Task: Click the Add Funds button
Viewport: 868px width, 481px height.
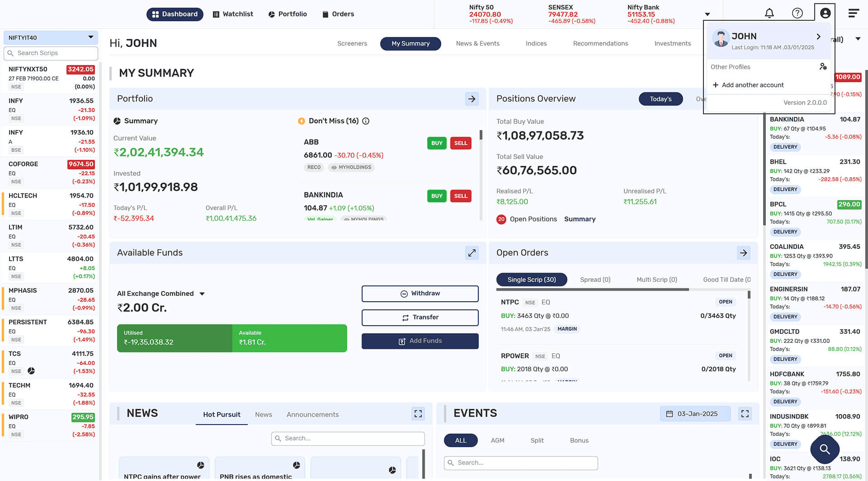Action: click(420, 341)
